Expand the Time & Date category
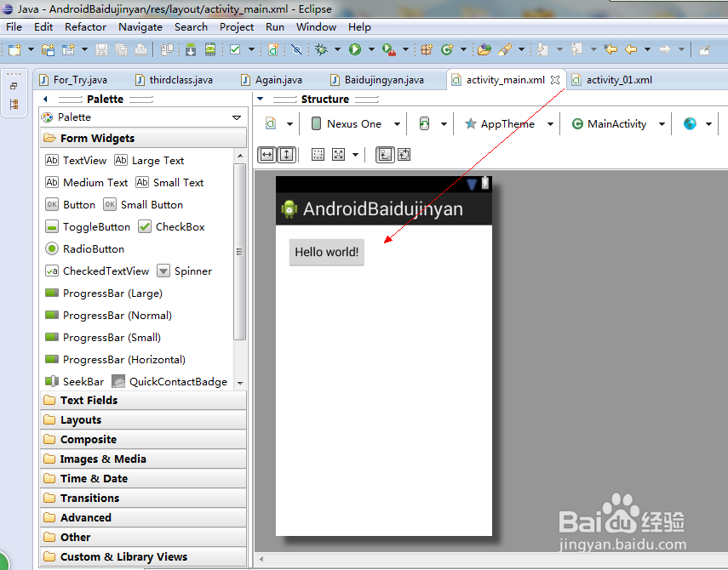The width and height of the screenshot is (728, 570). (143, 478)
